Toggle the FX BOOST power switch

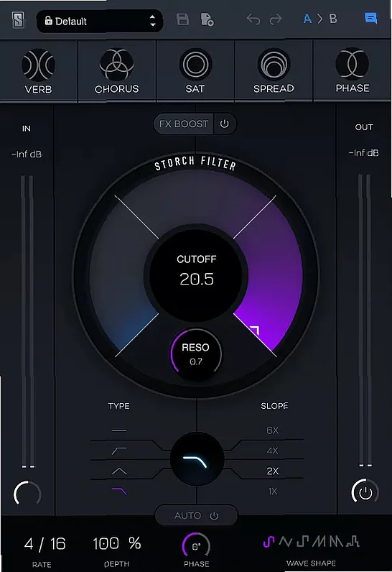coord(225,124)
